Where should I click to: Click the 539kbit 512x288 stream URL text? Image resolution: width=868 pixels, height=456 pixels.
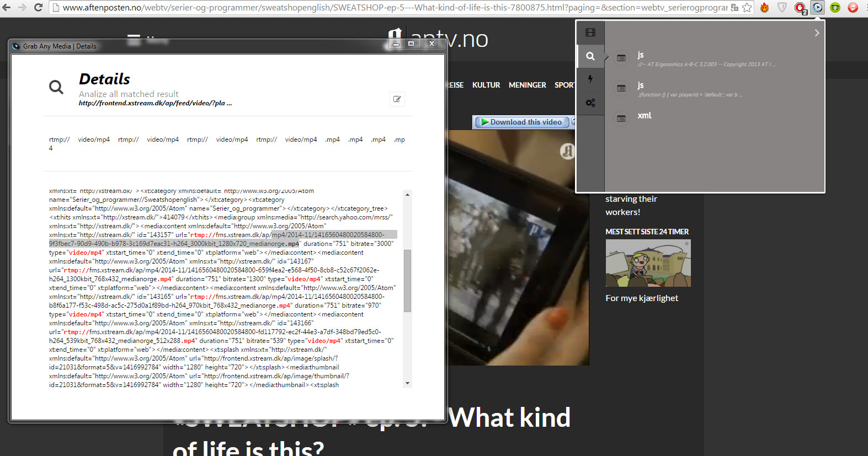coord(215,336)
